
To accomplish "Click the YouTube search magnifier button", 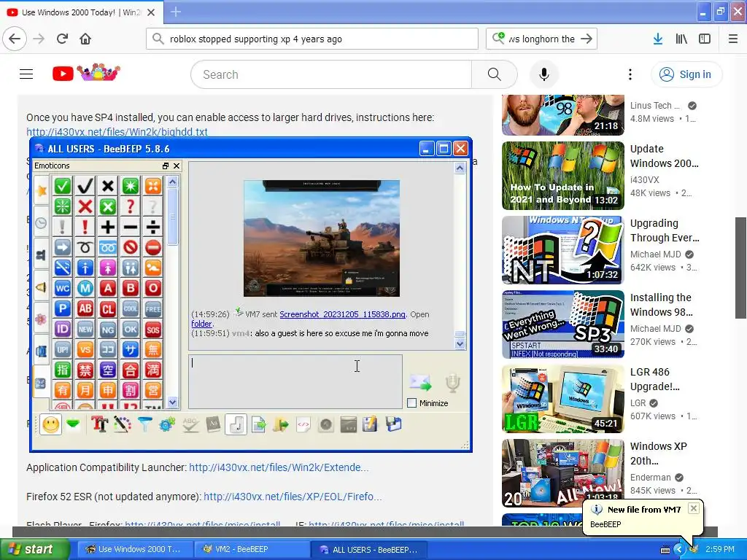I will [x=495, y=74].
